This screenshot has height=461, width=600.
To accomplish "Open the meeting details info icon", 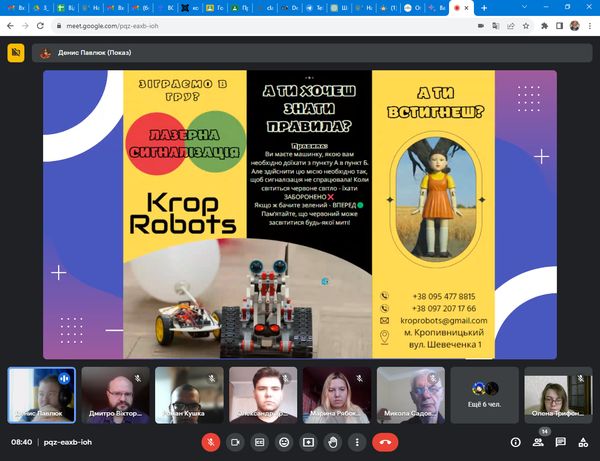I will click(x=516, y=441).
